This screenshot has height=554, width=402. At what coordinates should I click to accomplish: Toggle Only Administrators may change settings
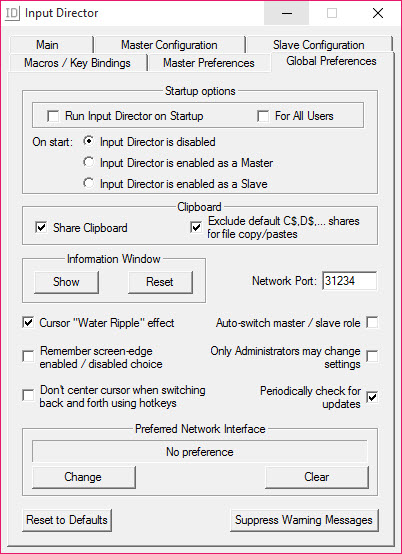pyautogui.click(x=372, y=356)
